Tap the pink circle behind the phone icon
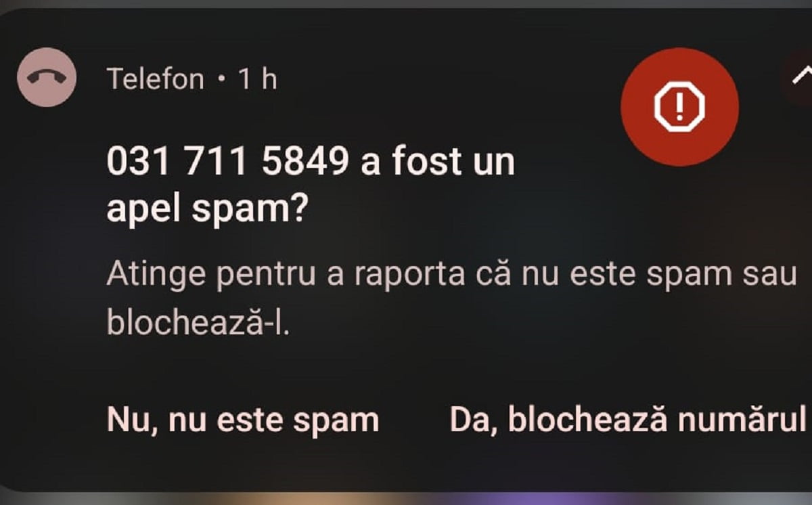The image size is (812, 505). pos(46,77)
